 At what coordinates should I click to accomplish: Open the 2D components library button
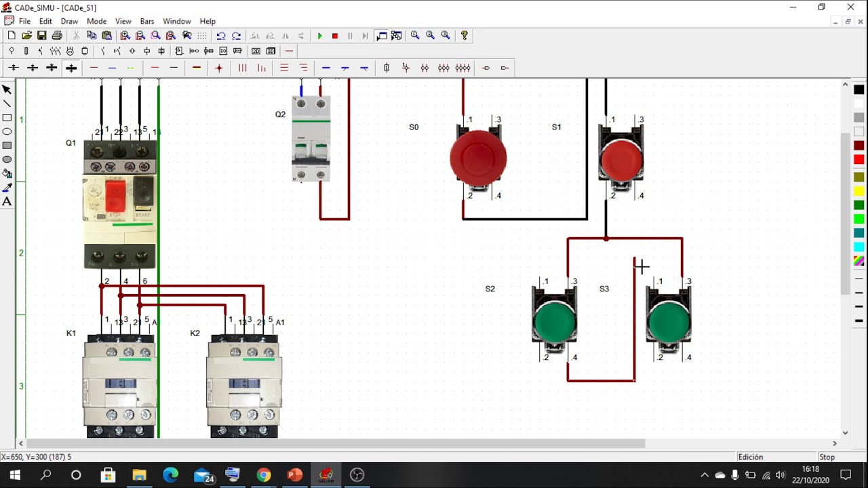click(x=256, y=51)
